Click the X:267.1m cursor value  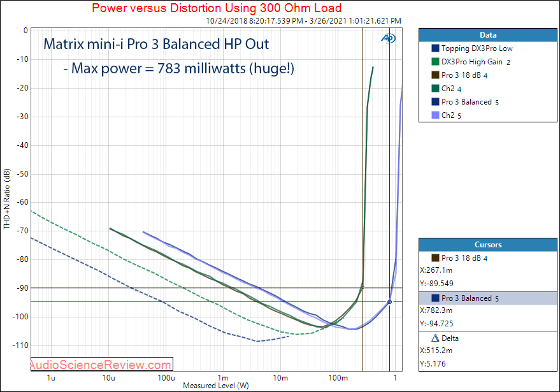point(436,270)
